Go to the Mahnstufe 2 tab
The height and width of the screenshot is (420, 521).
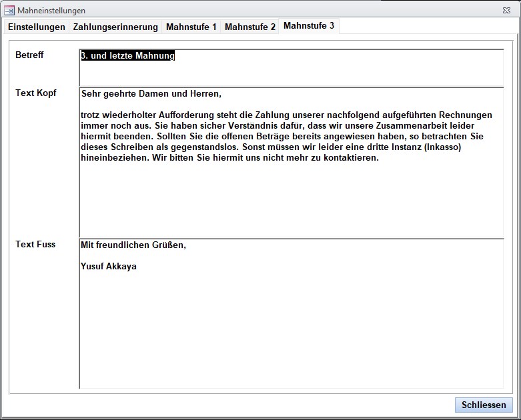coord(249,27)
